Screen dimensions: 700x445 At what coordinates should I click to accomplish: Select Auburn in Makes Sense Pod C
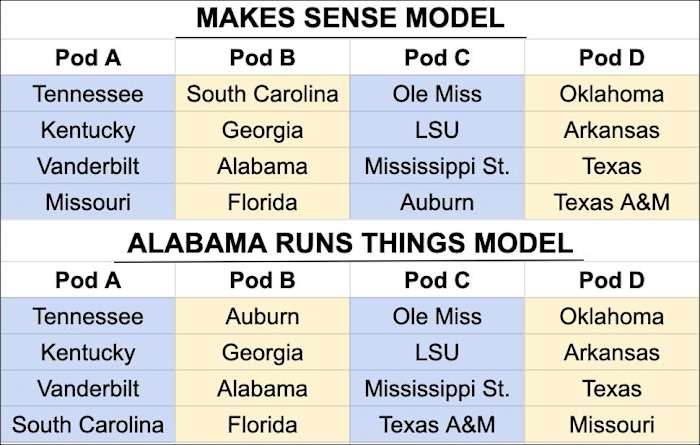[437, 202]
